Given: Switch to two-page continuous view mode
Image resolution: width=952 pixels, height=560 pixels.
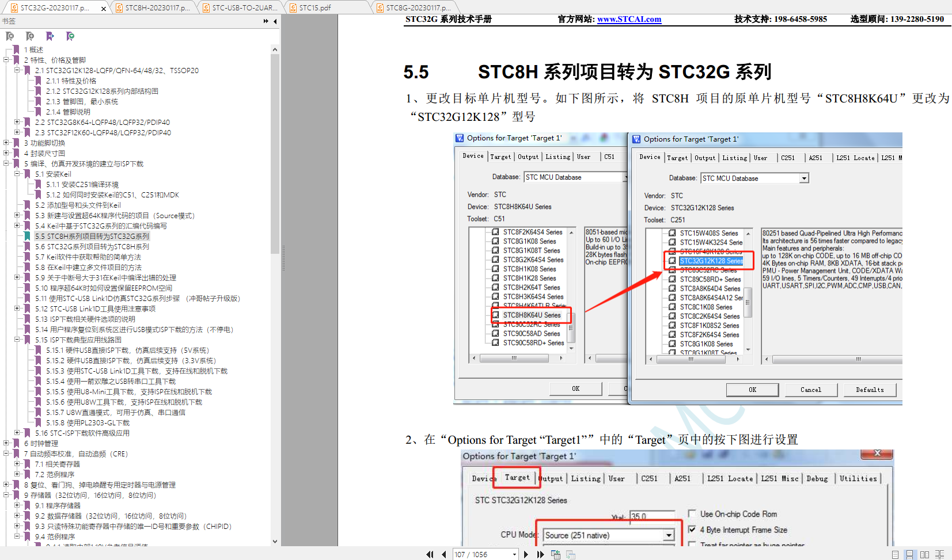Looking at the screenshot, I should click(x=939, y=554).
